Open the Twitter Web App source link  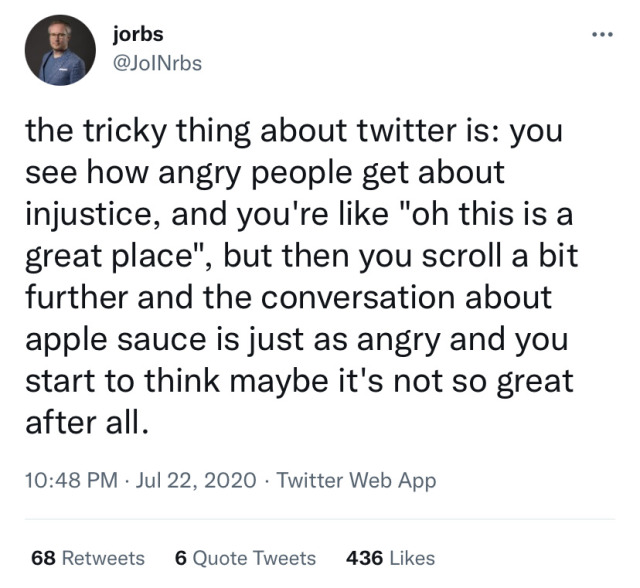click(x=356, y=480)
